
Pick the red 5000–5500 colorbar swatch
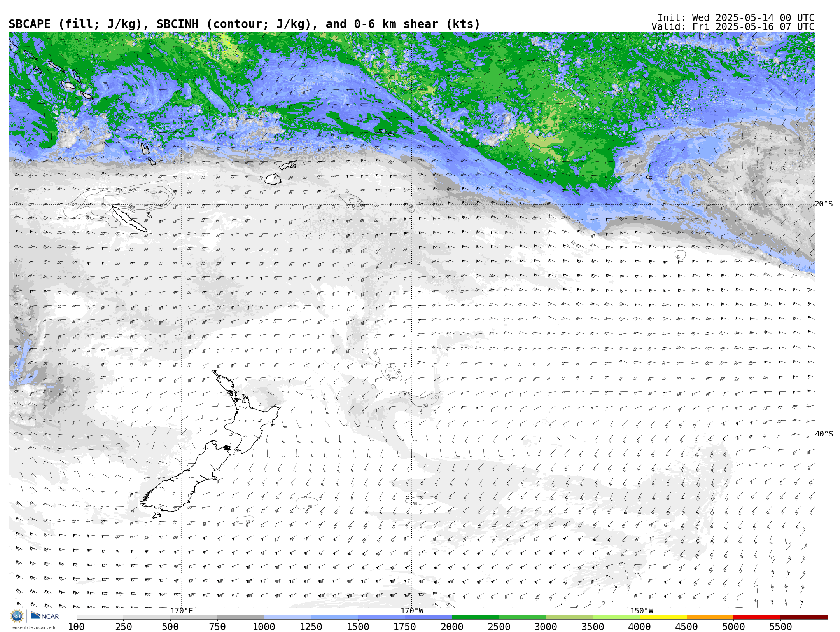pyautogui.click(x=757, y=617)
